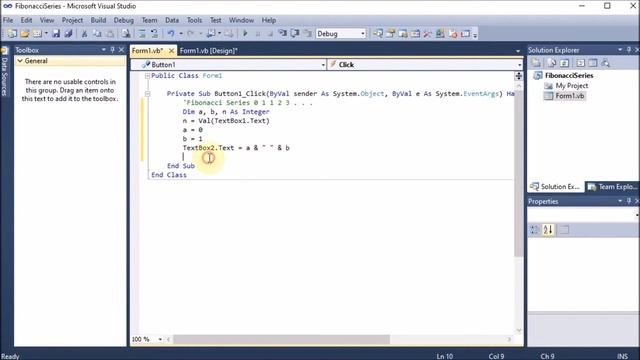The image size is (640, 360).
Task: Collapse the Public Class Form1 outline
Action: point(147,76)
